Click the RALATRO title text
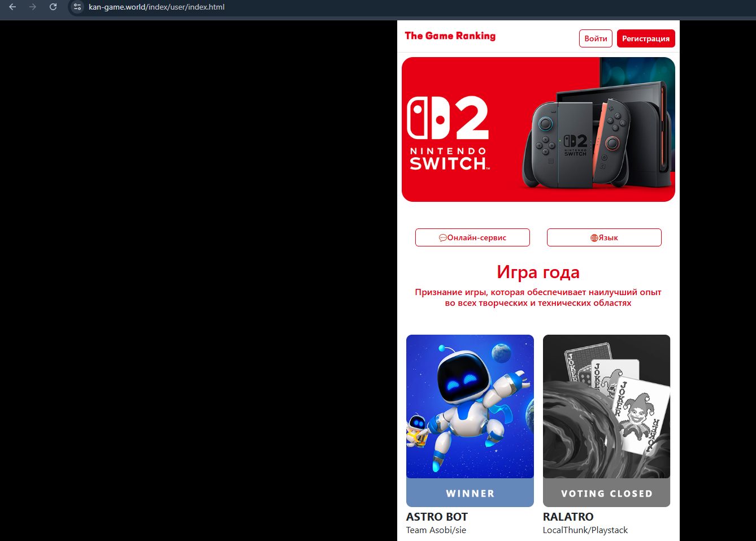This screenshot has width=756, height=541. click(x=568, y=517)
